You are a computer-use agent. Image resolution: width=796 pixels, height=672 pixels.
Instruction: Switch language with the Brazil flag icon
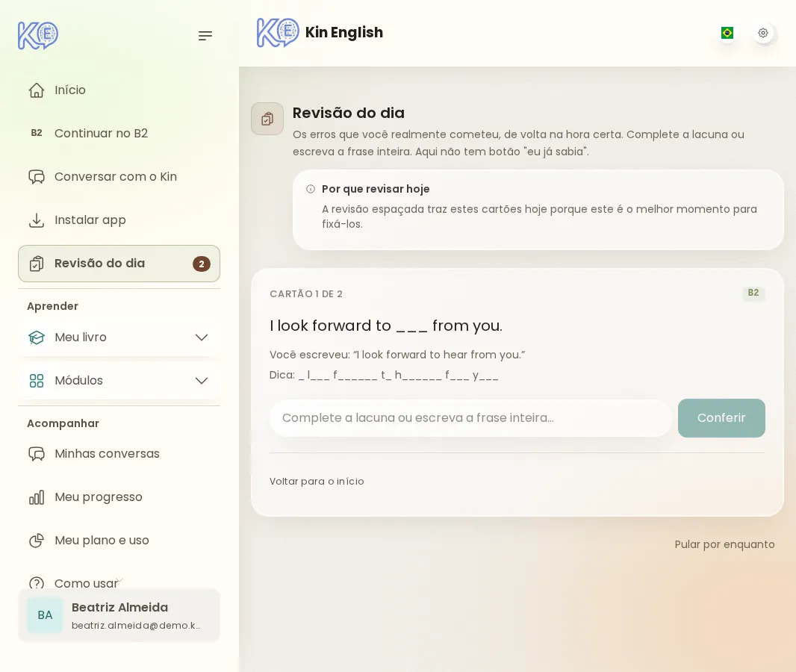727,33
